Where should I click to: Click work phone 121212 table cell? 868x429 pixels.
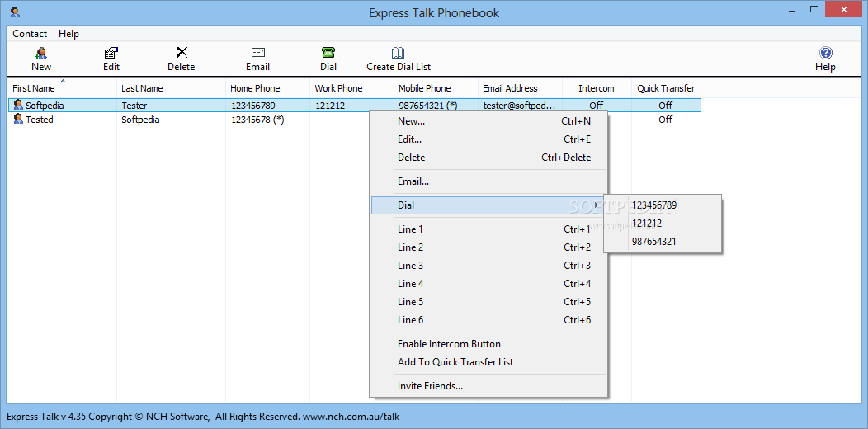pos(331,105)
